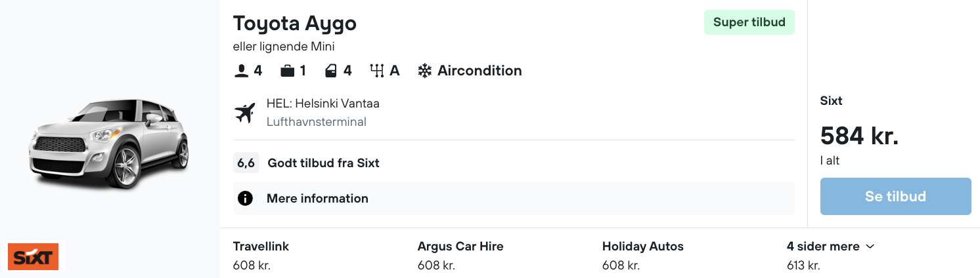Click the Mere information info icon

click(246, 198)
